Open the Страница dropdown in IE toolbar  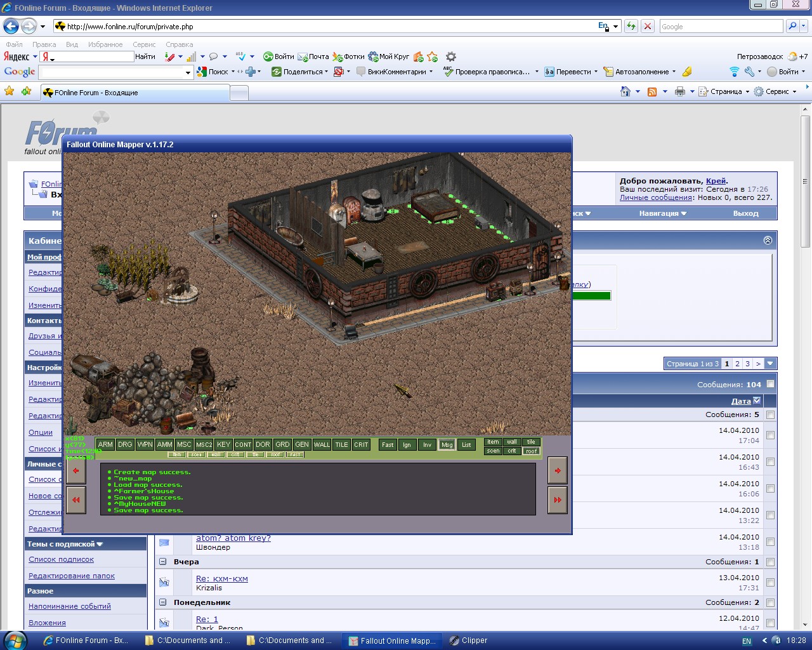pyautogui.click(x=724, y=91)
